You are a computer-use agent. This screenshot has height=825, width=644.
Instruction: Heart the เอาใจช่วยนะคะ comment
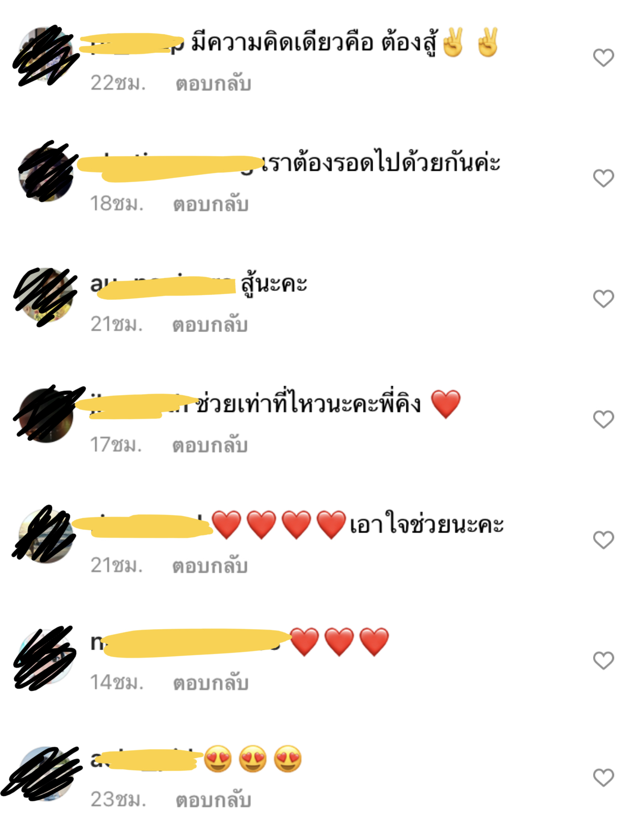[603, 540]
